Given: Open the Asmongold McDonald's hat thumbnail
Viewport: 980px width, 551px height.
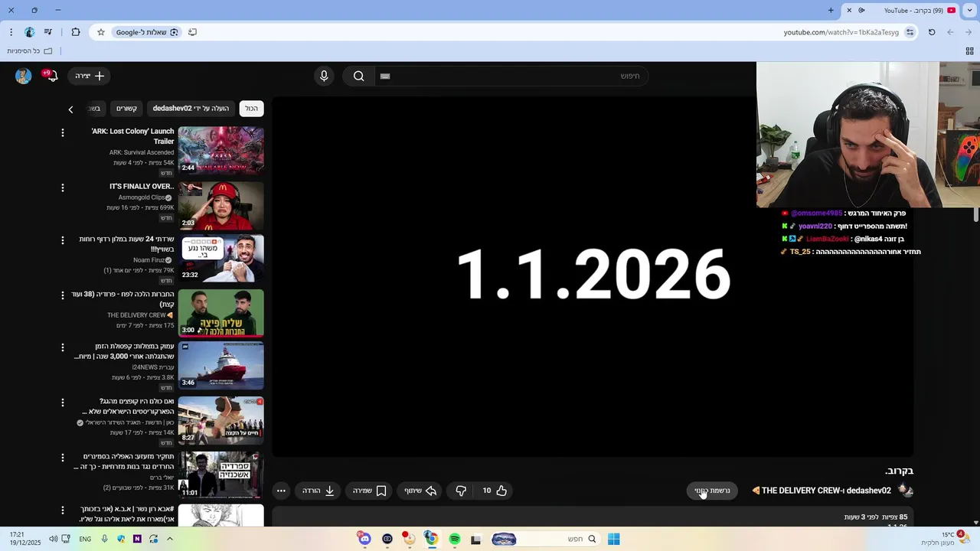Looking at the screenshot, I should tap(221, 205).
